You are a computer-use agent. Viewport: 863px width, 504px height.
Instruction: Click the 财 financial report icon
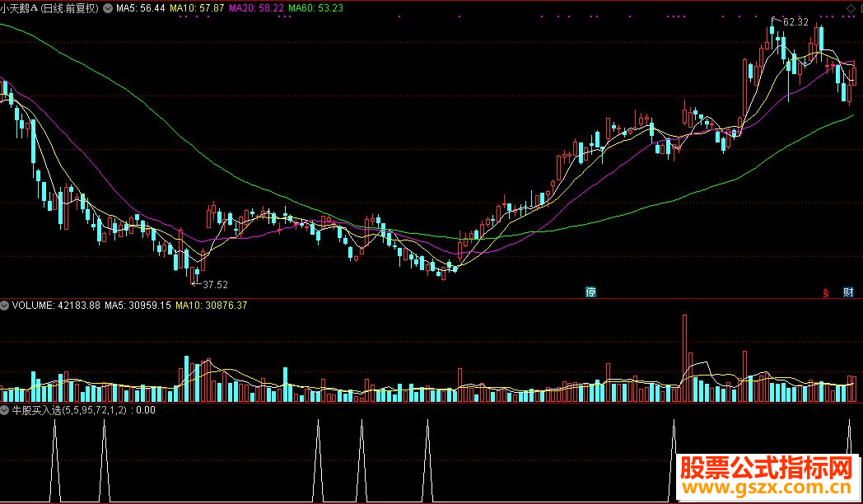pyautogui.click(x=848, y=292)
